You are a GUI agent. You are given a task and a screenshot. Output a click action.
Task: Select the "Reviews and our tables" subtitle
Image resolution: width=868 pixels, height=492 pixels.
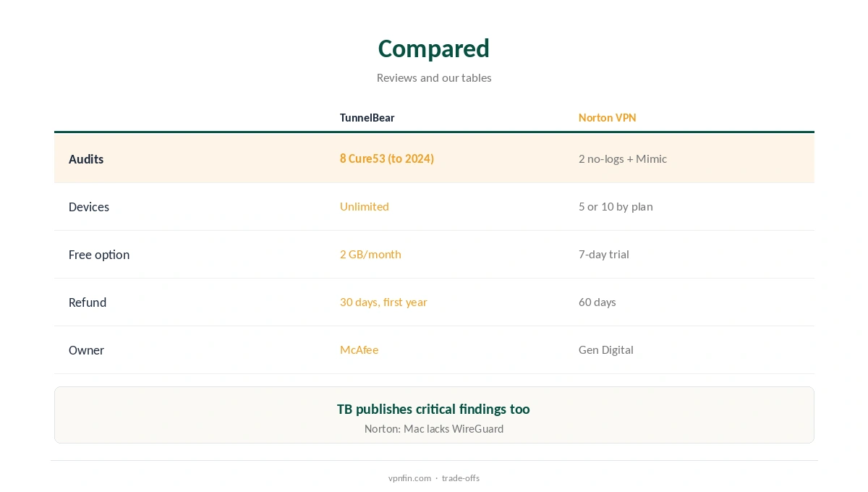point(434,77)
